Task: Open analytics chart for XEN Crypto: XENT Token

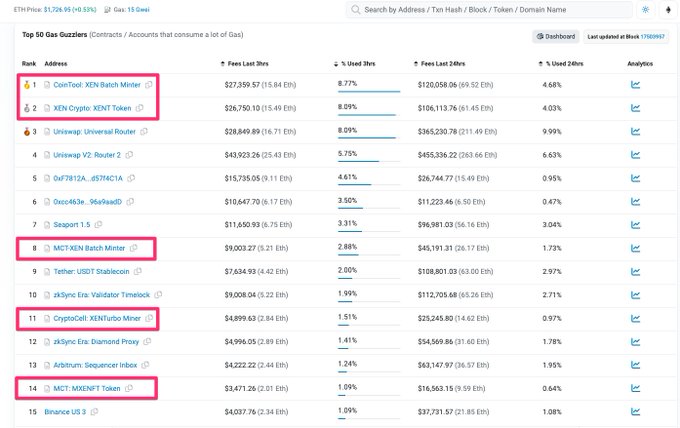Action: point(635,108)
